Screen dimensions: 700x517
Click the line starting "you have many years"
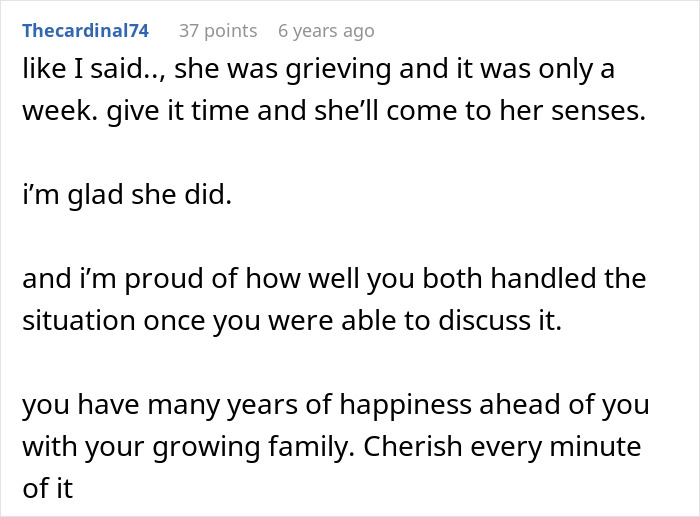click(335, 405)
